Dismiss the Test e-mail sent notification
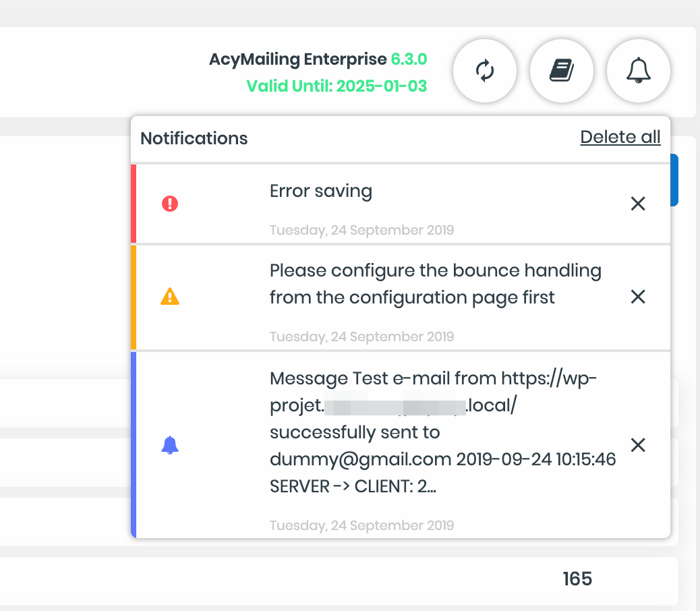This screenshot has height=611, width=700. (x=638, y=444)
